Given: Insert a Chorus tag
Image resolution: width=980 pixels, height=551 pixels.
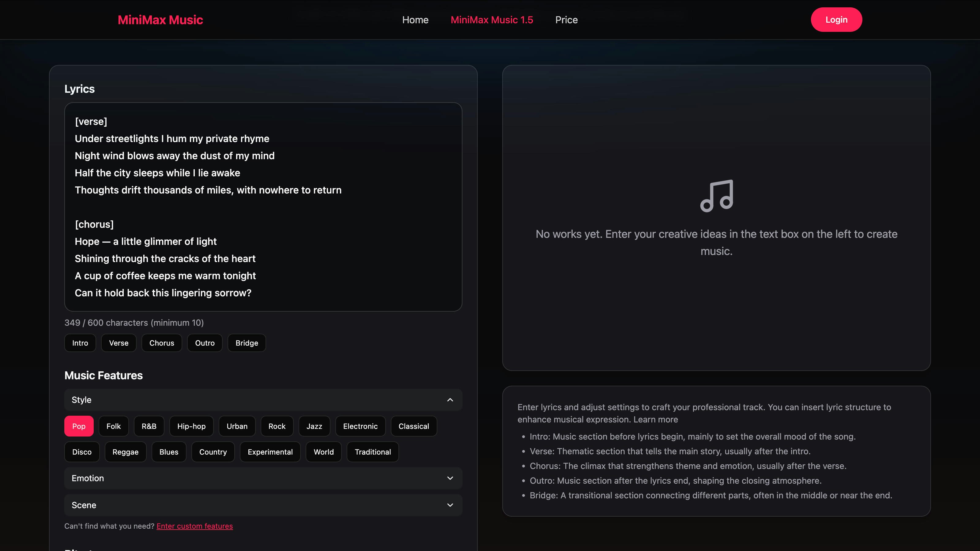Looking at the screenshot, I should coord(162,343).
